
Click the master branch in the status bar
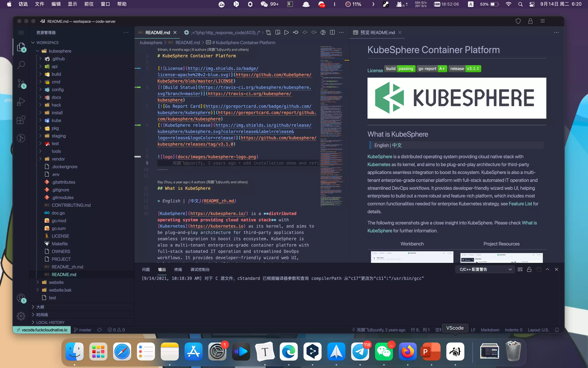click(x=83, y=330)
